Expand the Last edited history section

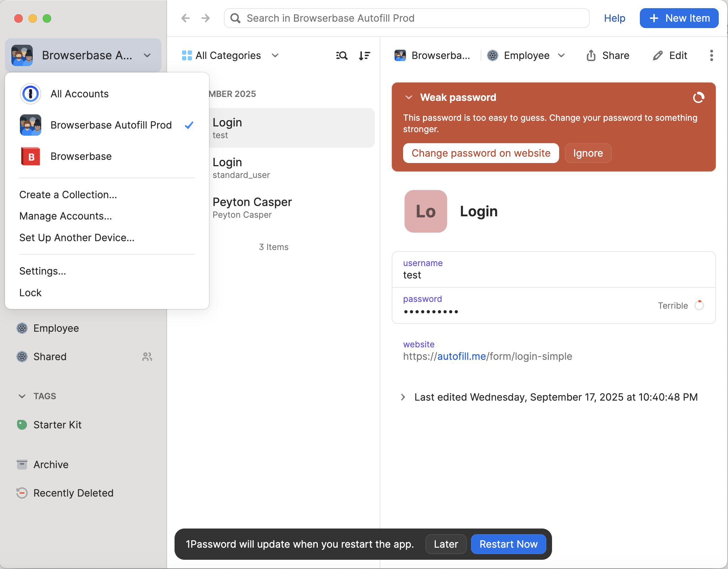pos(403,397)
